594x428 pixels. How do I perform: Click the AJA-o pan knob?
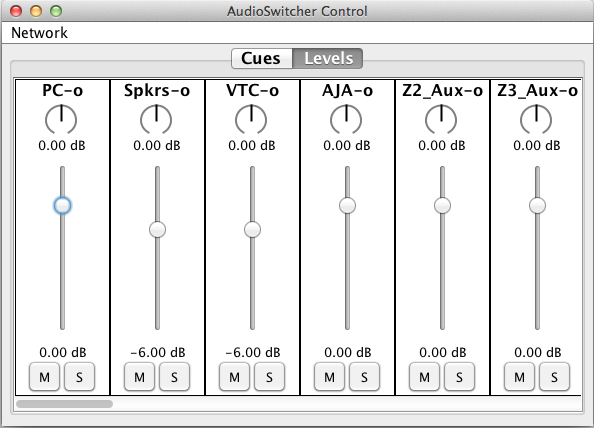346,120
